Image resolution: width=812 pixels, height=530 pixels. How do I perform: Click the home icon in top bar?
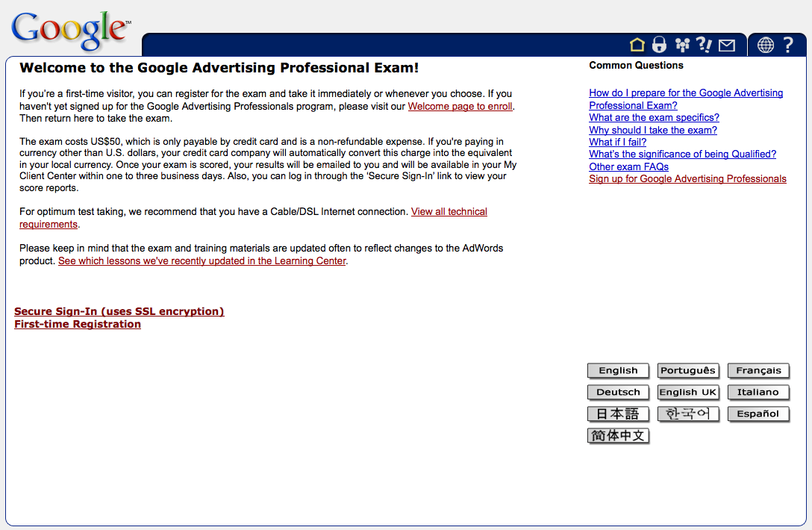(637, 45)
